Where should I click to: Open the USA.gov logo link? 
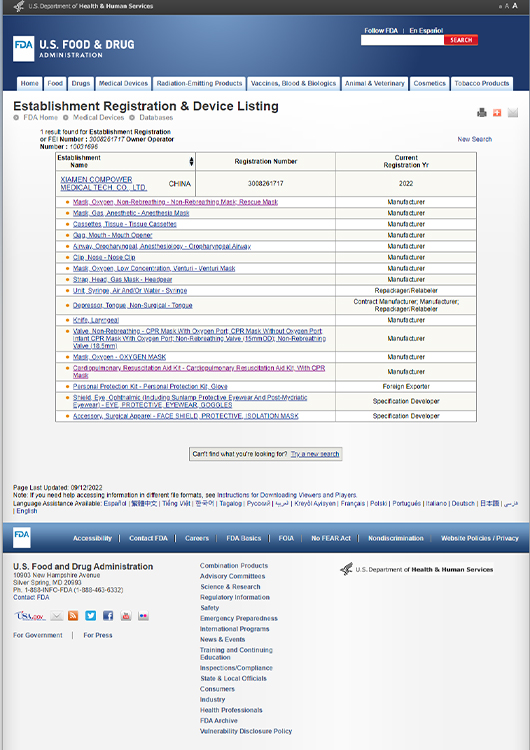pos(30,616)
